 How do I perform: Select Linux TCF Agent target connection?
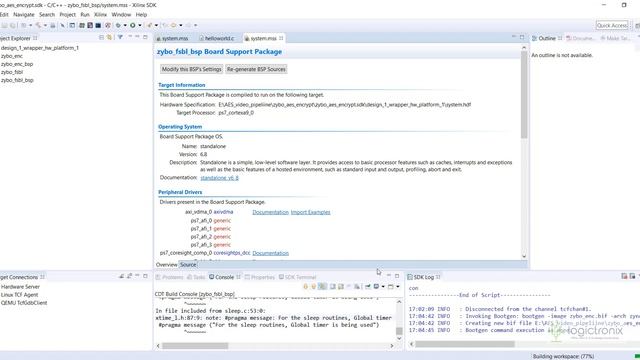tap(19, 295)
